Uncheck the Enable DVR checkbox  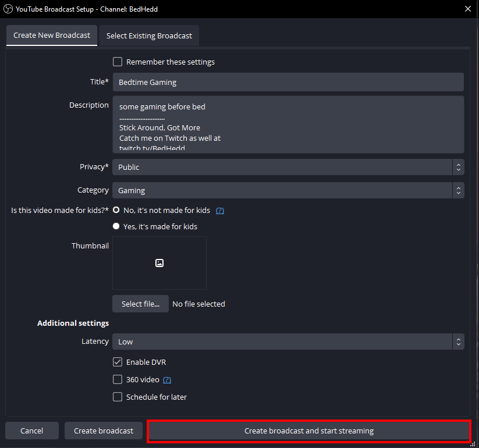(x=118, y=362)
